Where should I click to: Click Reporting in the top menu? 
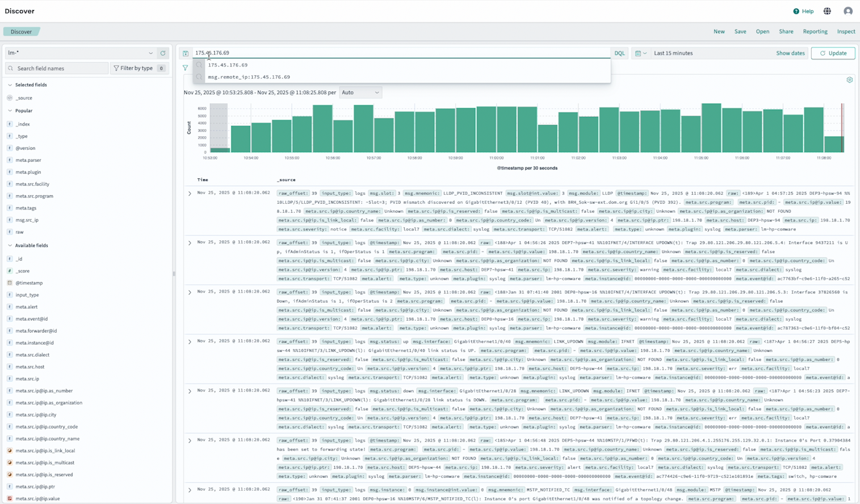[x=815, y=32]
